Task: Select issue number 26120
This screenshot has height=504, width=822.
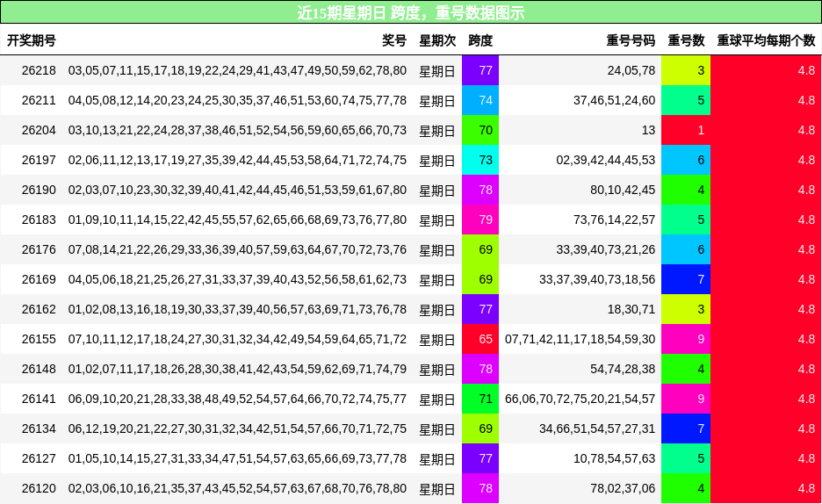Action: [x=39, y=489]
